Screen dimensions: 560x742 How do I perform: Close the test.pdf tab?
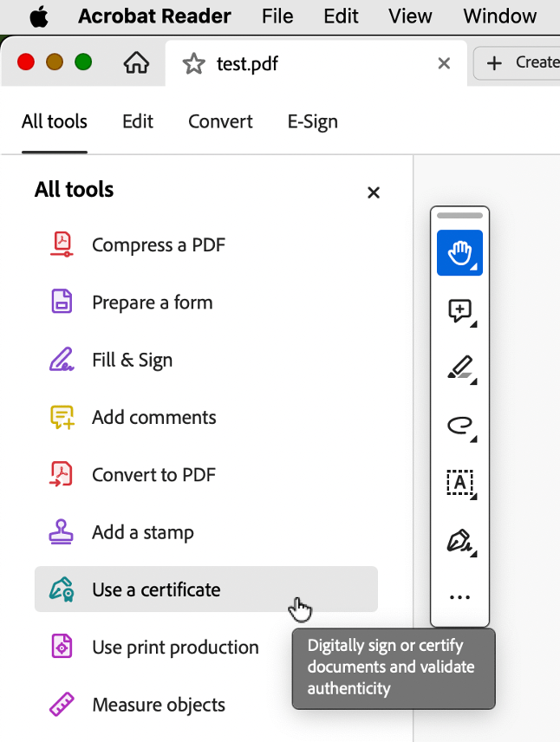[444, 63]
